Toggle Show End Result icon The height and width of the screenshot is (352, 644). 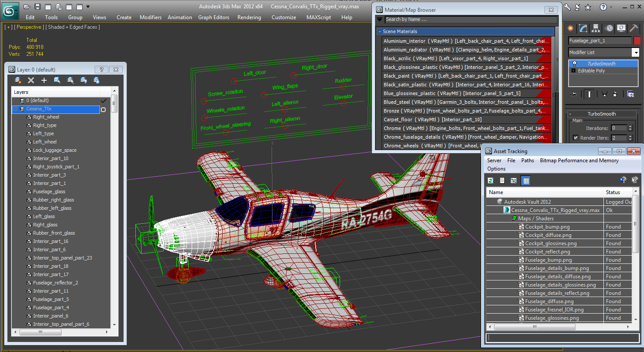click(590, 94)
